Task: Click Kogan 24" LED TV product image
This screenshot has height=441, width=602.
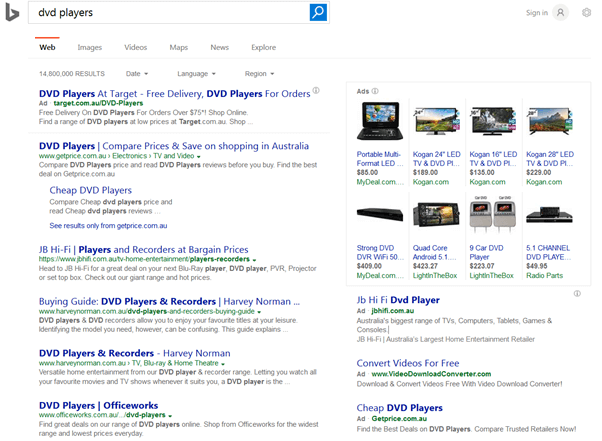Action: click(436, 121)
